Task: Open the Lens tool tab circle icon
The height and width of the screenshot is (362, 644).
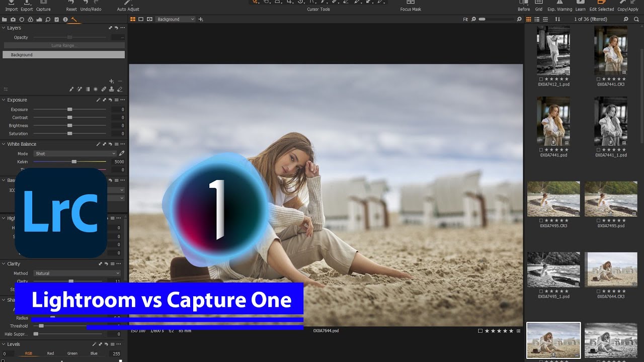Action: click(22, 20)
